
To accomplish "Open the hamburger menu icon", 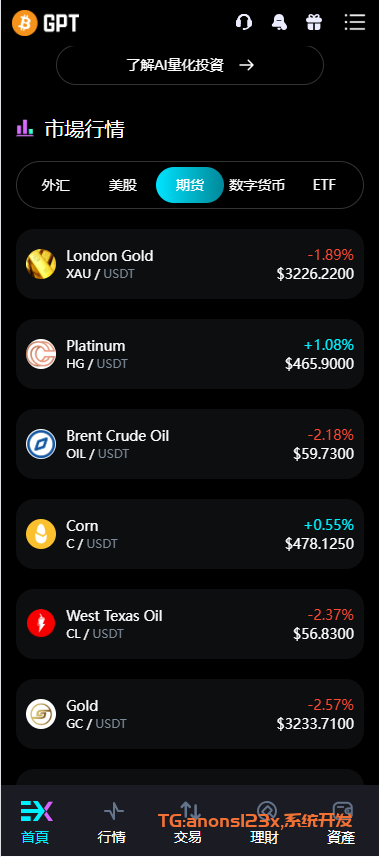I will coord(354,22).
